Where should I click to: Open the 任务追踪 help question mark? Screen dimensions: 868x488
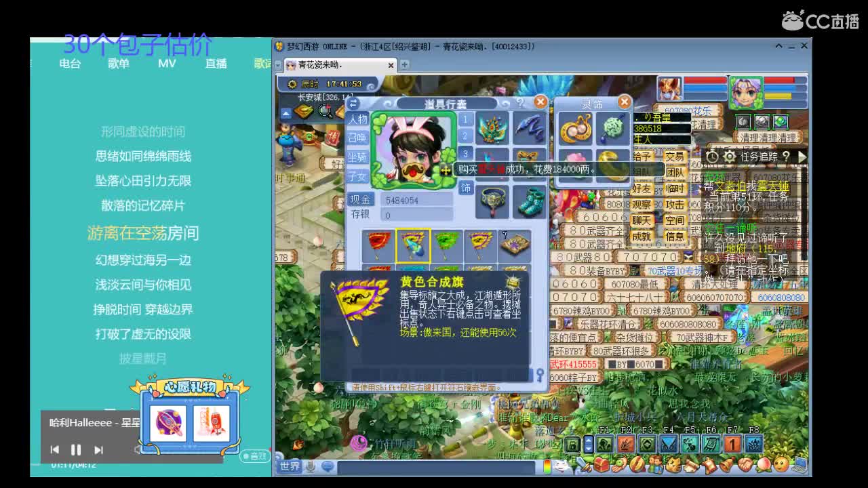(786, 157)
